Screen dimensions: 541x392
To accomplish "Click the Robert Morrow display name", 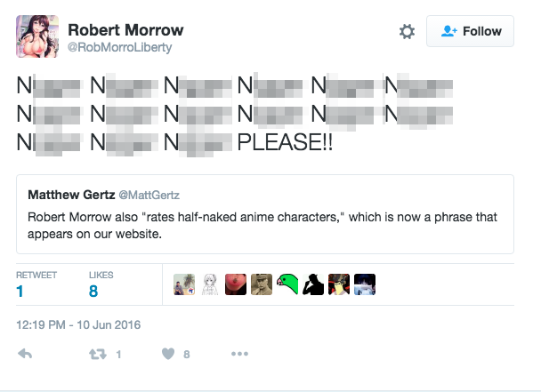I will point(125,30).
